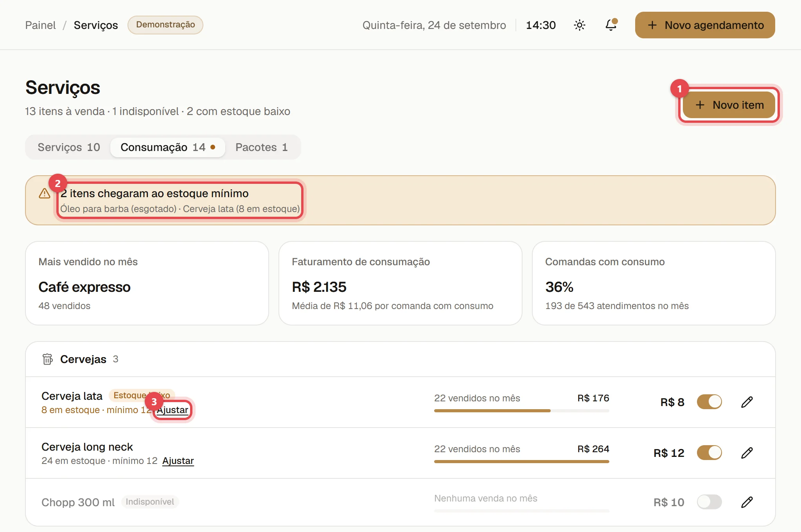Click the R$ 8 price of Cerveja lata
801x532 pixels.
pos(672,402)
